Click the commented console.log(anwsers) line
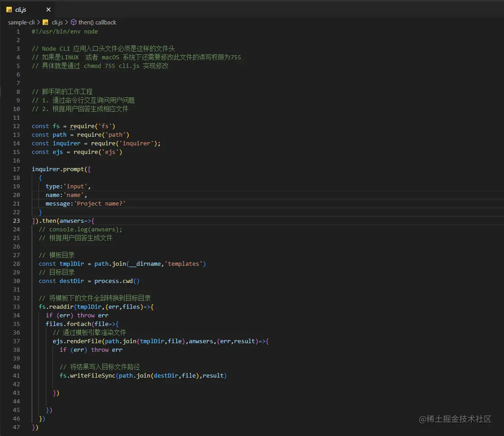 pos(80,230)
